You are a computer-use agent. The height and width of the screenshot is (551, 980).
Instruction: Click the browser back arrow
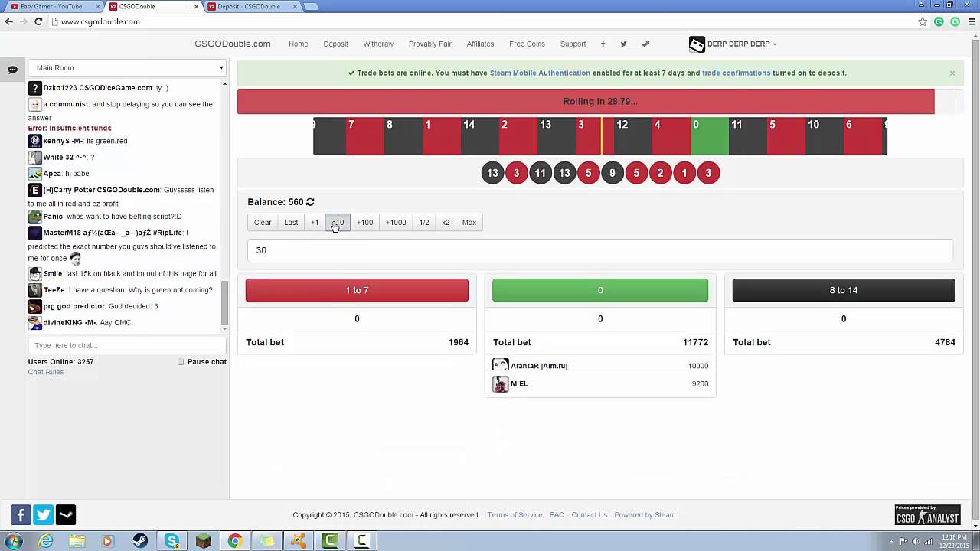point(9,21)
